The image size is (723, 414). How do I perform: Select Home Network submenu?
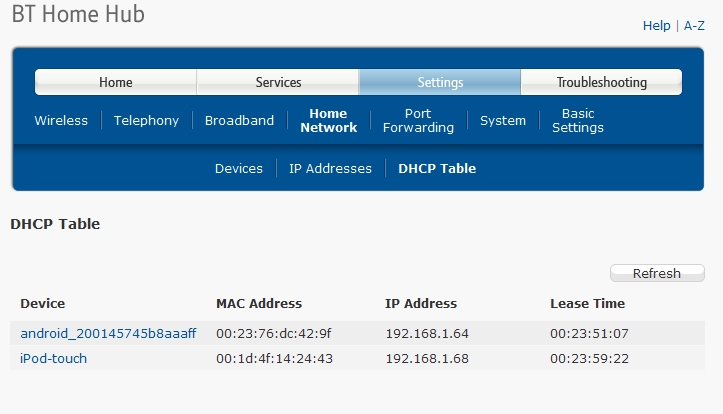(328, 120)
